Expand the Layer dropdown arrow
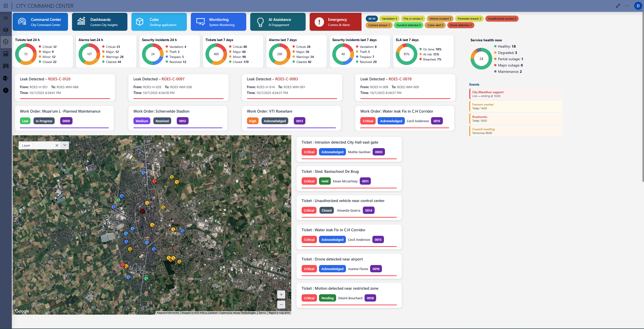The height and width of the screenshot is (329, 644). (65, 145)
